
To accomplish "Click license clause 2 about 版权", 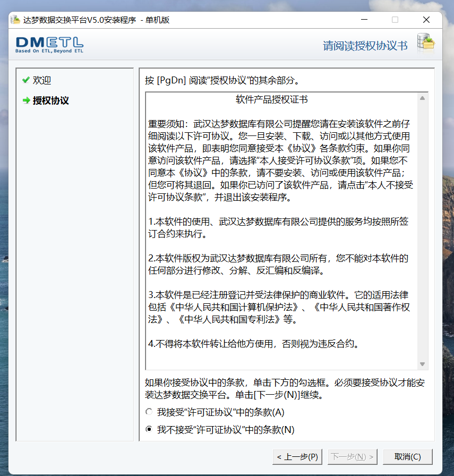I will (x=278, y=264).
